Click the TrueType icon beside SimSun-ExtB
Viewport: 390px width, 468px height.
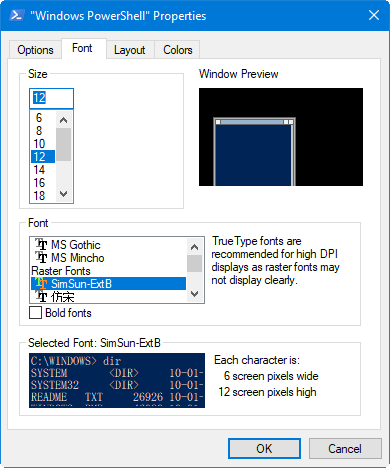pos(41,284)
